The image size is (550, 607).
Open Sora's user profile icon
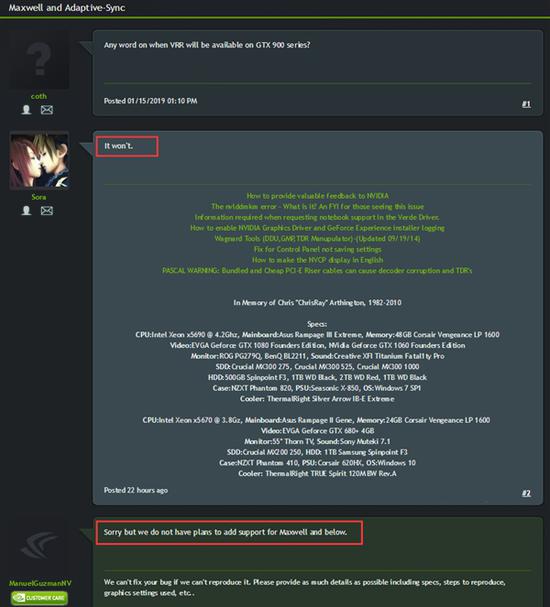point(26,211)
